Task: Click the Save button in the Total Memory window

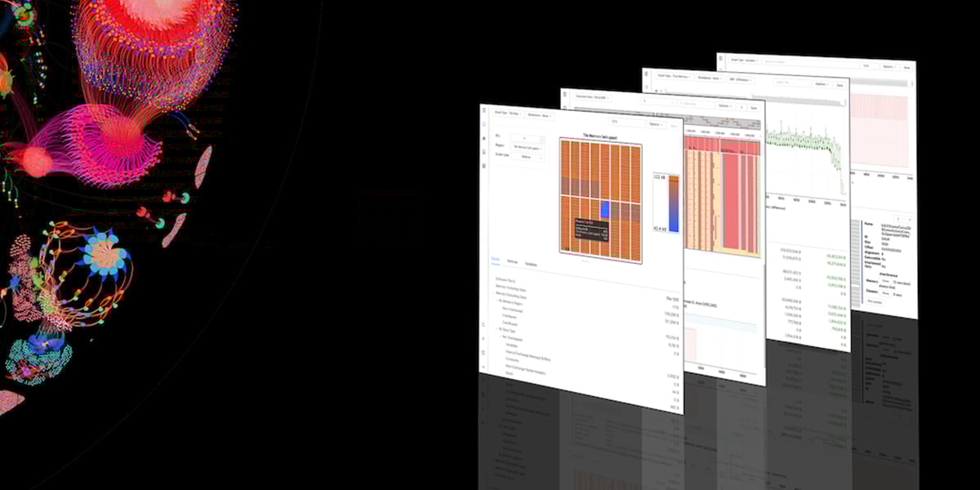Action: [x=840, y=85]
